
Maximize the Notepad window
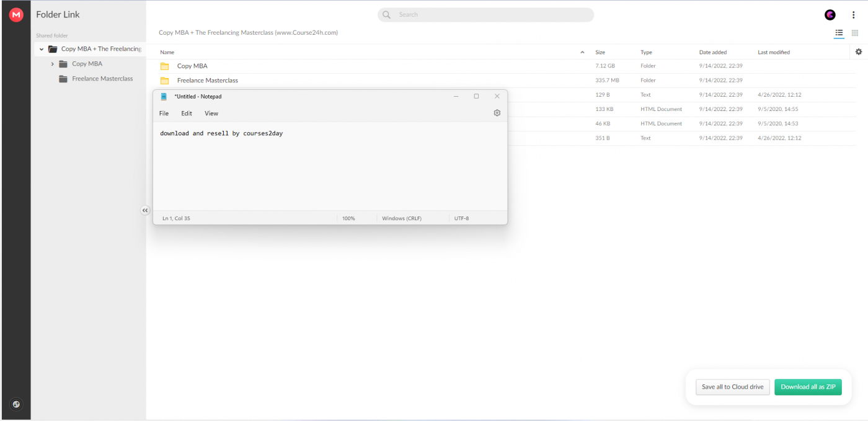476,96
